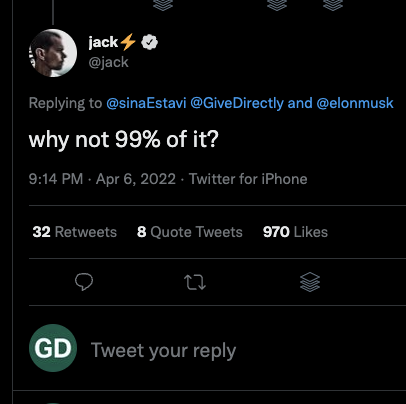The image size is (406, 404).
Task: Click the lightning bolt emoji by jack
Action: click(128, 42)
